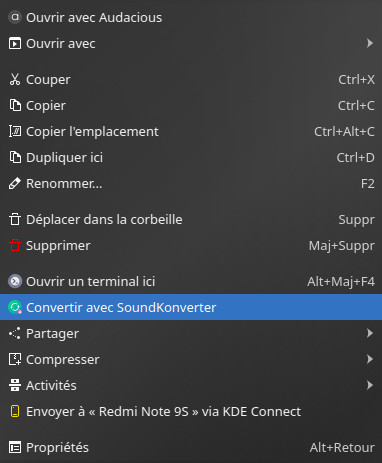Click the Propriétés icon
The width and height of the screenshot is (382, 463).
15,447
